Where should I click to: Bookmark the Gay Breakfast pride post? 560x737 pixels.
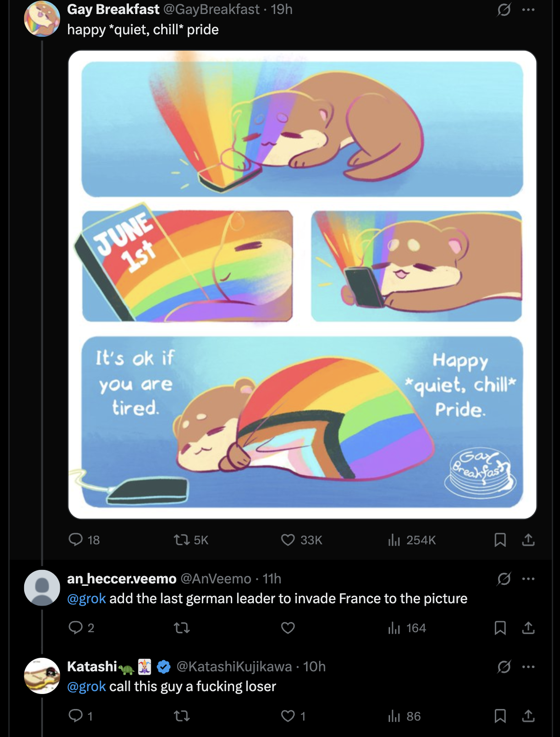pos(500,539)
